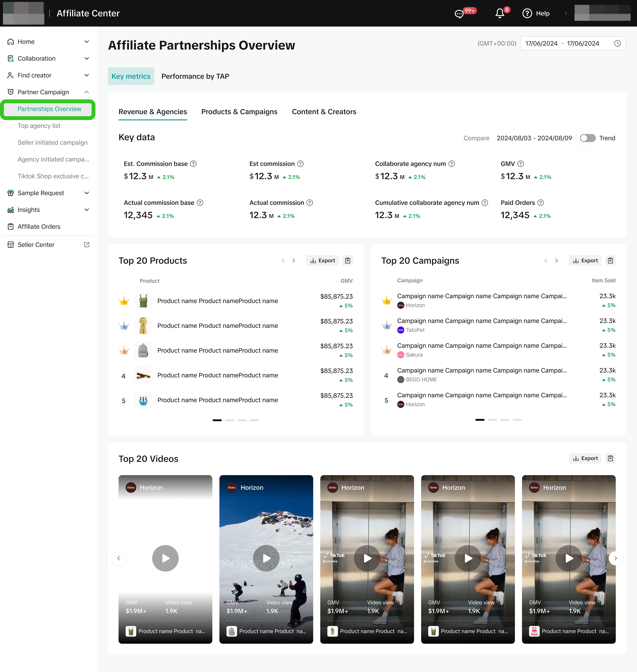
Task: Click clock icon in date range field
Action: coord(617,44)
